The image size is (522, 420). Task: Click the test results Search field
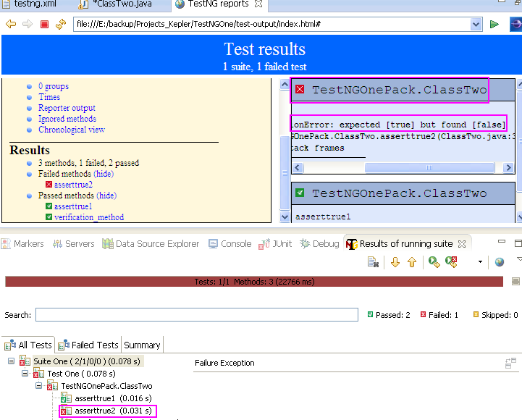[197, 315]
